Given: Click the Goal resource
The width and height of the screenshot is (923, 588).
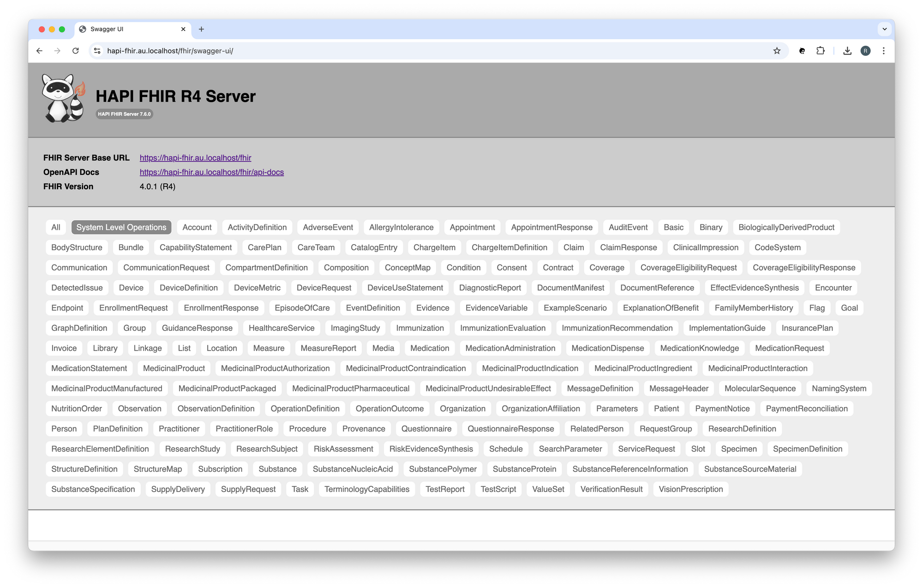Looking at the screenshot, I should pos(849,308).
